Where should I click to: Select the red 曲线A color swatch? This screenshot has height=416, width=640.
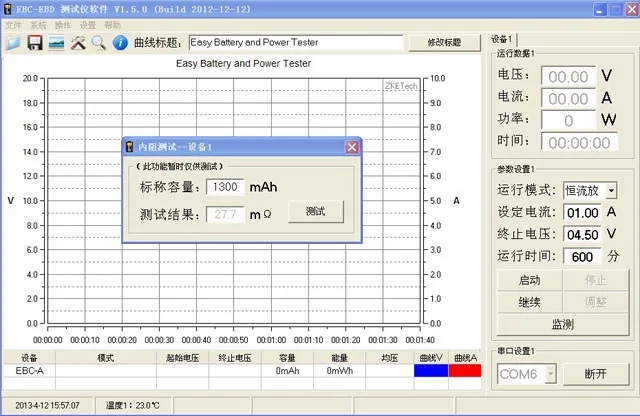pyautogui.click(x=465, y=371)
